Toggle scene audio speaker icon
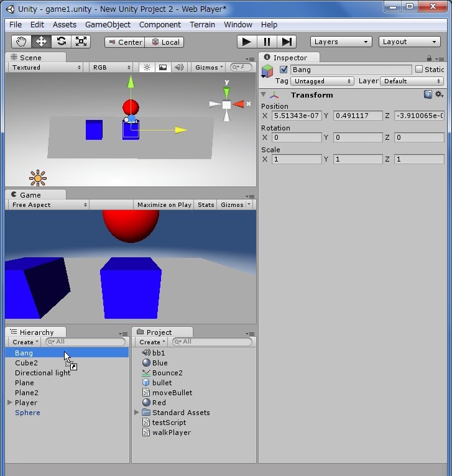Viewport: 452px width, 476px height. point(179,67)
